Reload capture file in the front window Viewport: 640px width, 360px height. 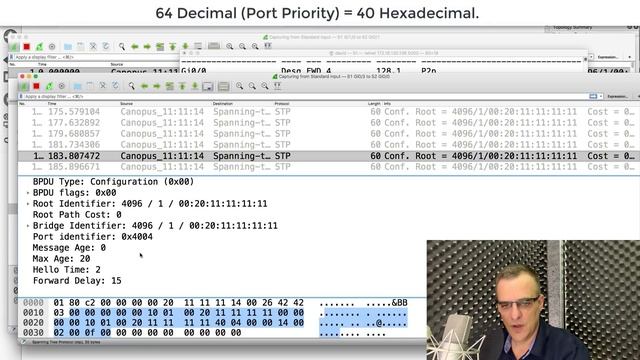[x=116, y=86]
